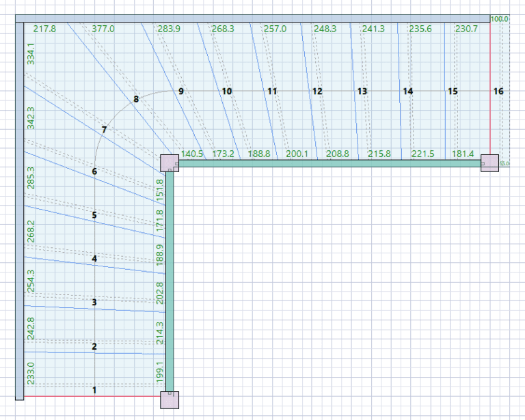Select step number 10 label
525x420 pixels.
pyautogui.click(x=227, y=91)
